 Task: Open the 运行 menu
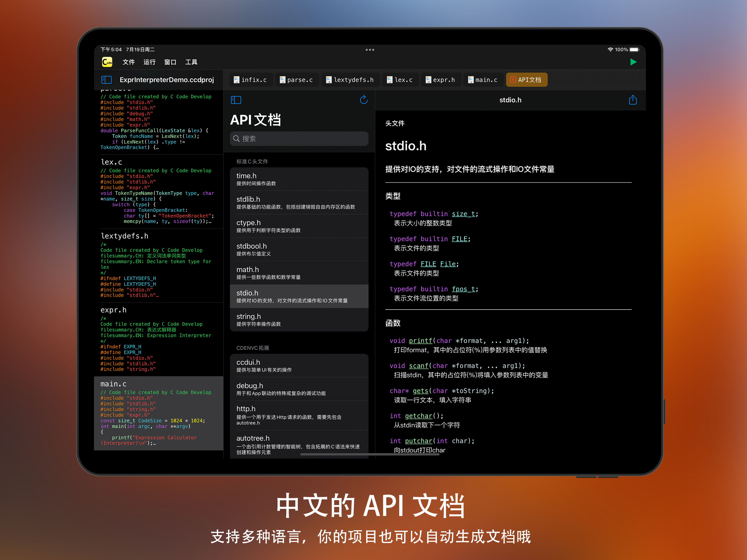click(149, 62)
